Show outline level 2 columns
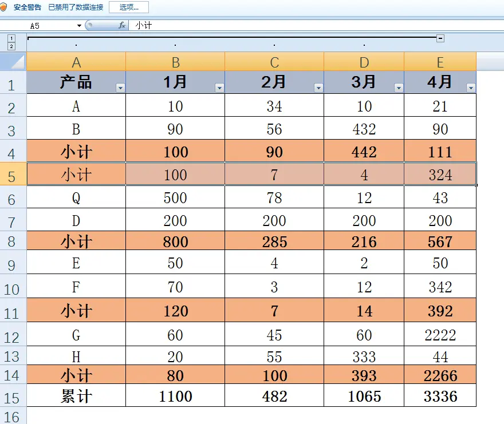504x424 pixels. coord(11,46)
